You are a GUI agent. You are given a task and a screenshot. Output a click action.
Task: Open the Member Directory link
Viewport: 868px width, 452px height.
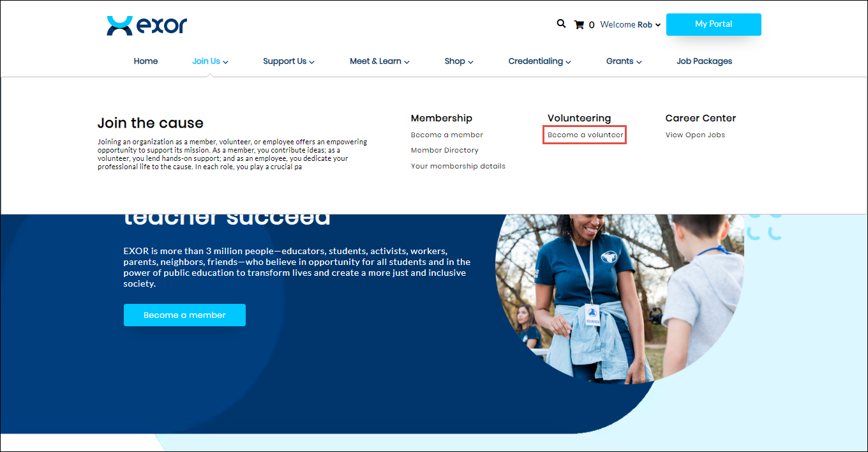coord(444,150)
